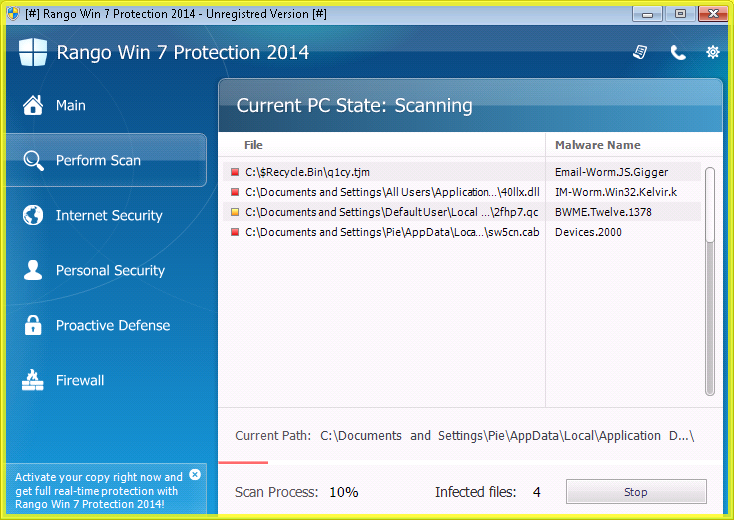Click the Rango Win 7 Protection 2014 title
Viewport: 734px width, 520px height.
pyautogui.click(x=183, y=52)
